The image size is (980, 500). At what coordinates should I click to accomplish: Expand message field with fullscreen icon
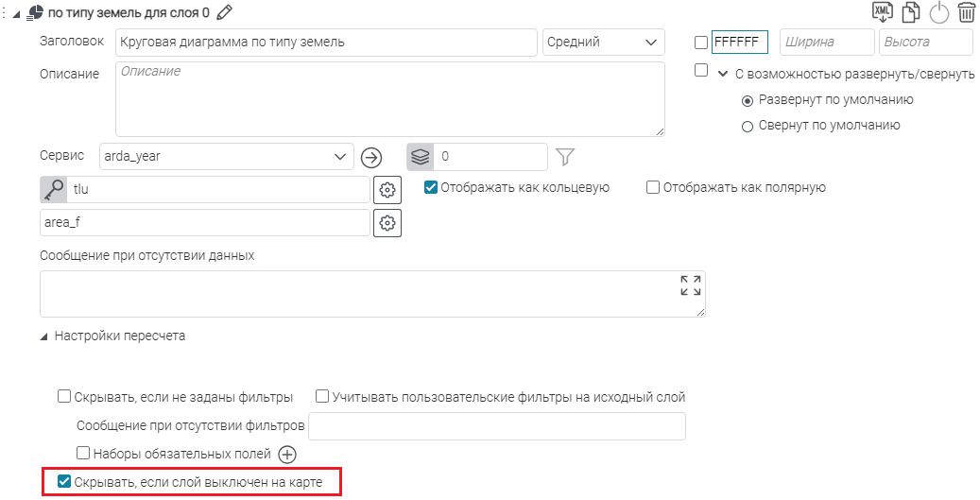pyautogui.click(x=690, y=285)
